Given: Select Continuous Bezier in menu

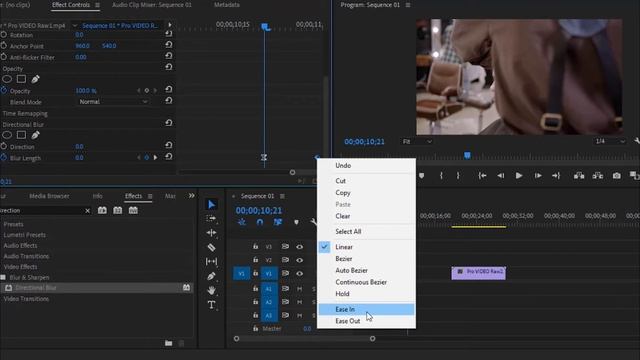Looking at the screenshot, I should pos(366,282).
